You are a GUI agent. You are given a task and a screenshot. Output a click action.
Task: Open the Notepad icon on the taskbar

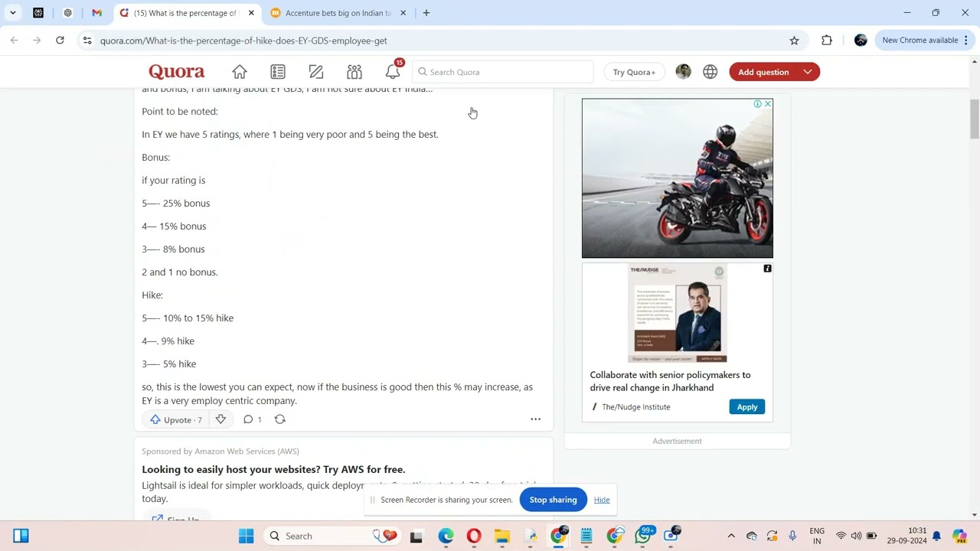(x=586, y=536)
